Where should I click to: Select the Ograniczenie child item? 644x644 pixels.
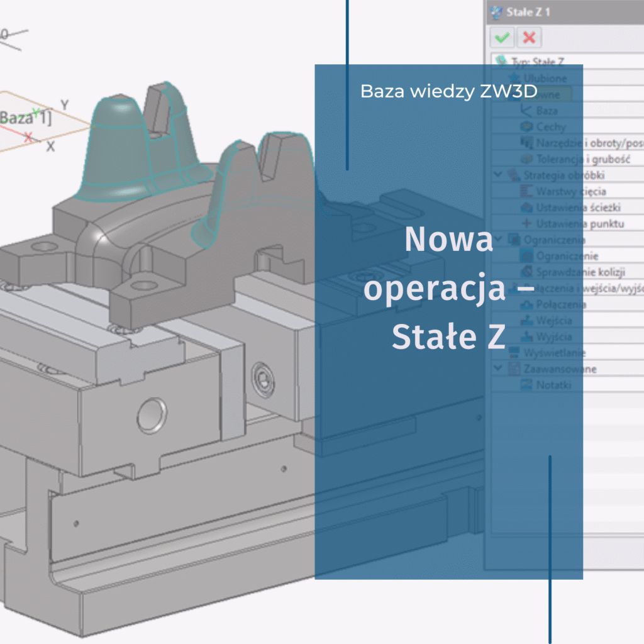(x=567, y=257)
